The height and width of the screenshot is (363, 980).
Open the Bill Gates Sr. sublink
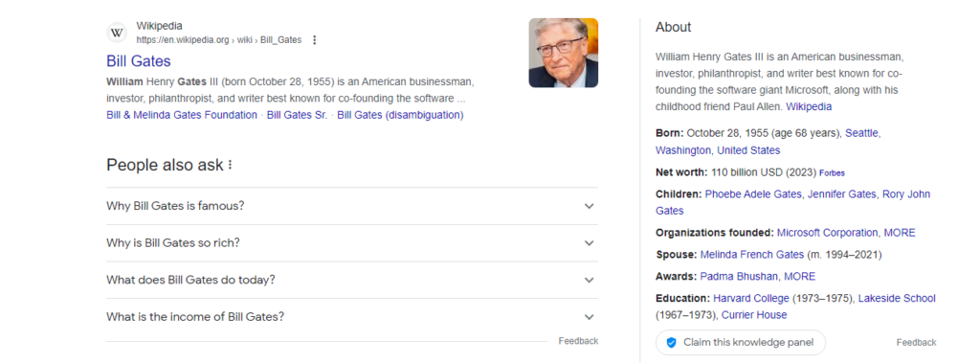(x=297, y=115)
